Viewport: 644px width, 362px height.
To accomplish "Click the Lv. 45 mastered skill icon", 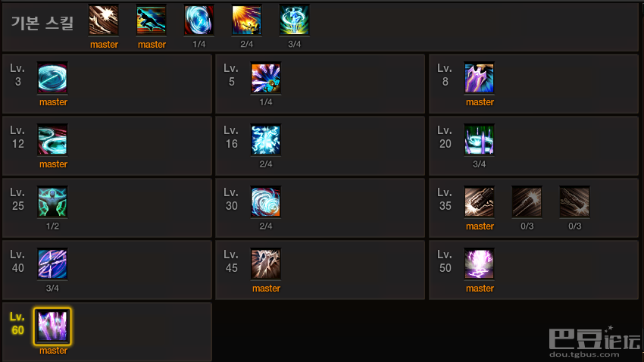I will (x=266, y=264).
